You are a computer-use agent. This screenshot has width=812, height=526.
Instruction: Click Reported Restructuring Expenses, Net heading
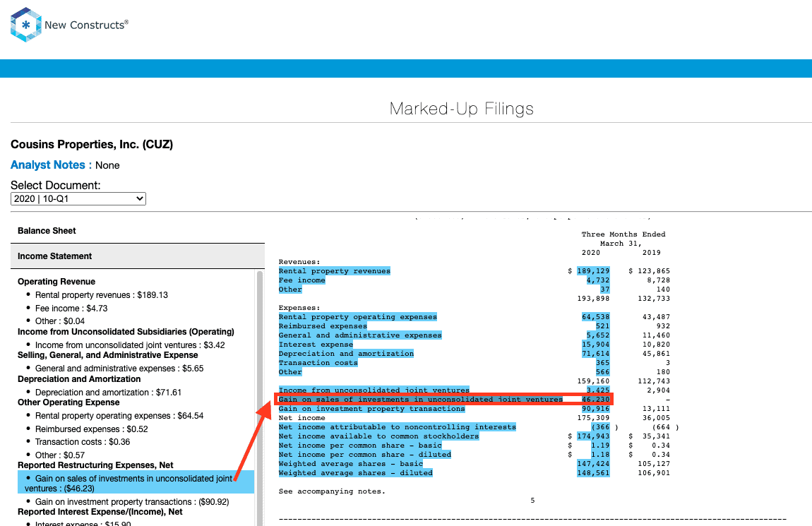pos(95,465)
